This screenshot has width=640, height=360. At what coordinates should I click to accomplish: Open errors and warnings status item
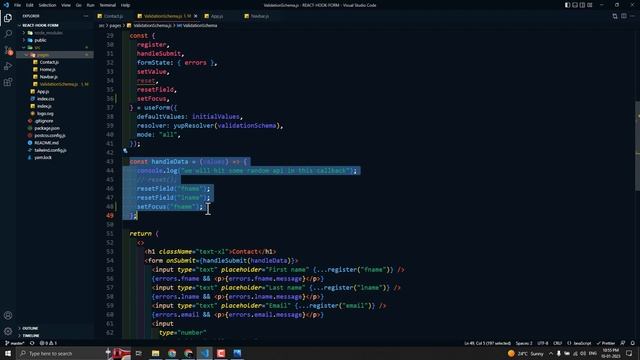click(49, 343)
